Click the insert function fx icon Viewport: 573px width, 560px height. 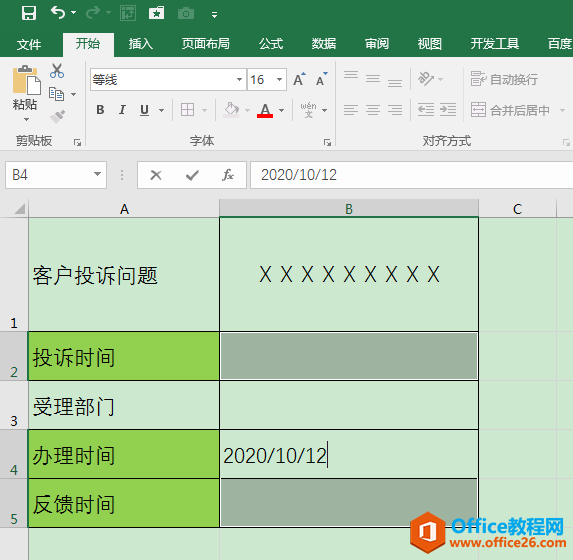pos(228,175)
